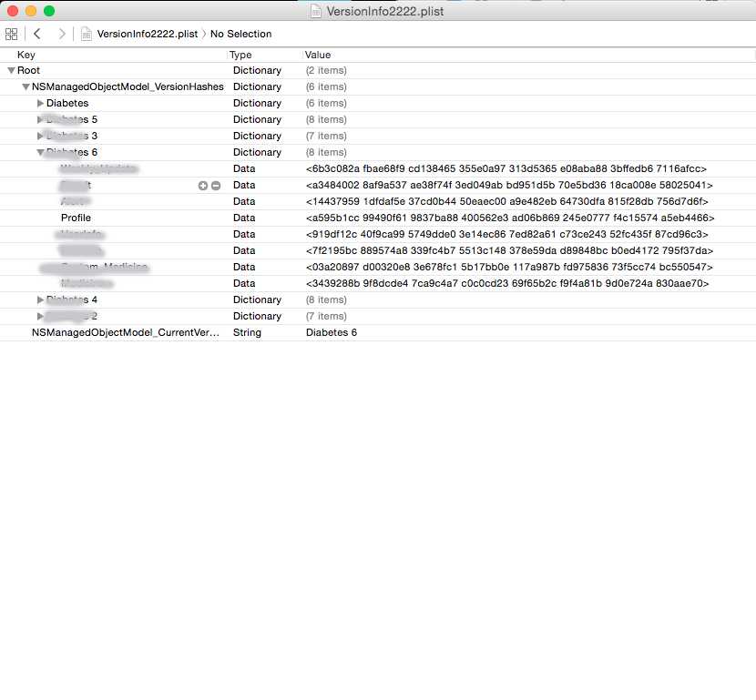756x700 pixels.
Task: Click the String type cell
Action: tap(247, 332)
